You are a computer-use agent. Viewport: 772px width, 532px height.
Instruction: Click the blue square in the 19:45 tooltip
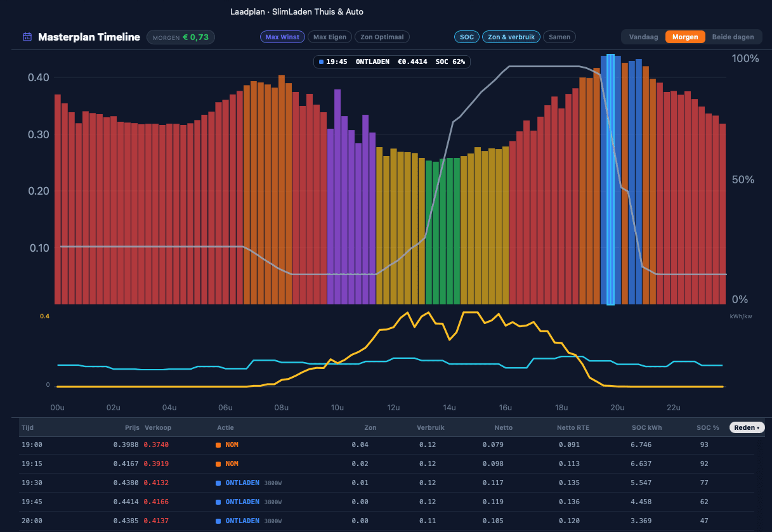[x=321, y=62]
